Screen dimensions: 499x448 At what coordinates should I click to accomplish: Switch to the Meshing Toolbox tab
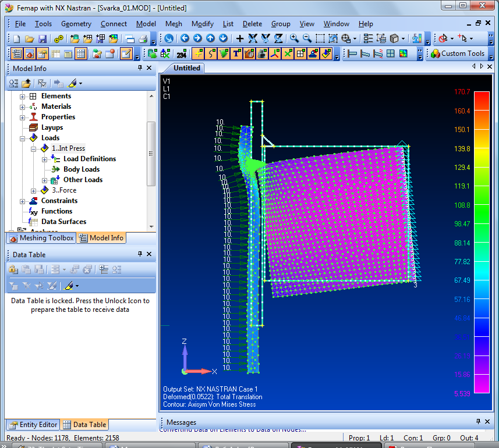(x=41, y=238)
